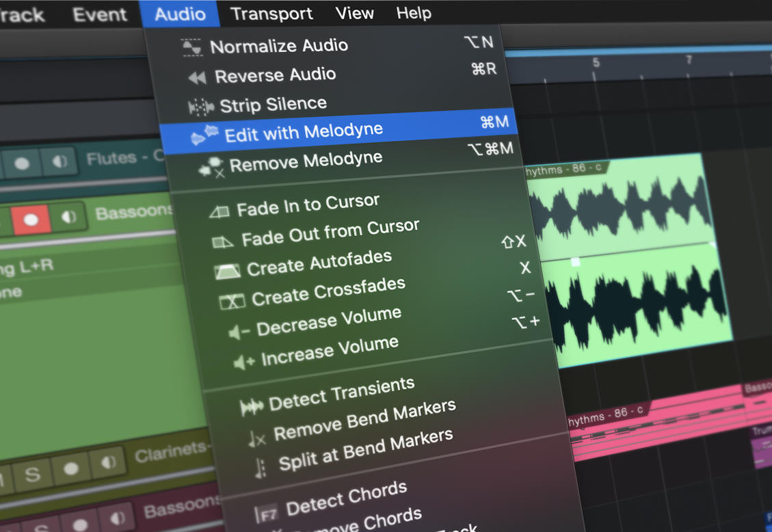This screenshot has height=532, width=772.
Task: Click the Normalize Audio icon
Action: pyautogui.click(x=191, y=49)
